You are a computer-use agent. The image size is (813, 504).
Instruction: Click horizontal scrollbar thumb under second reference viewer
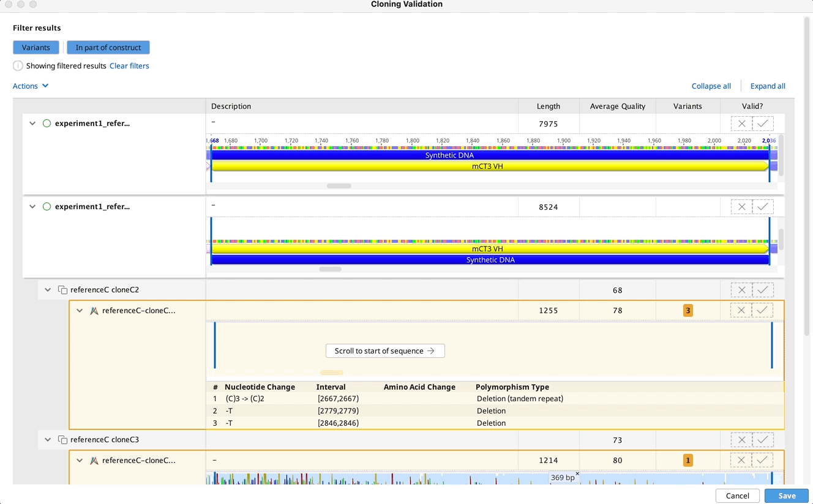331,269
